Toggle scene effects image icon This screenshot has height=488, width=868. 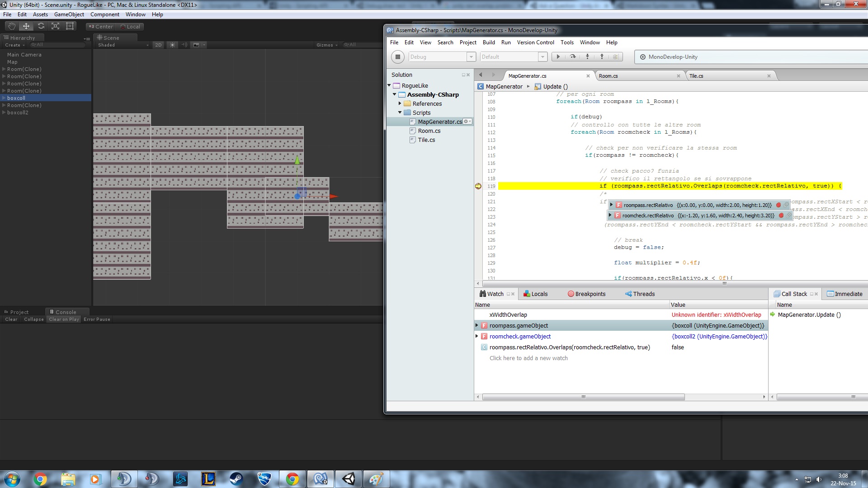(196, 45)
